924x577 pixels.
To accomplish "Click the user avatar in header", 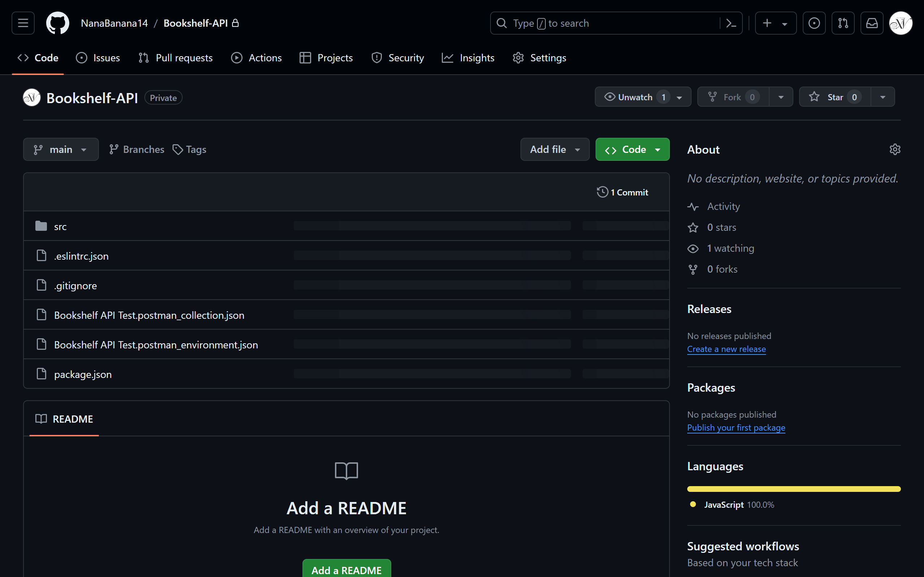I will point(901,23).
